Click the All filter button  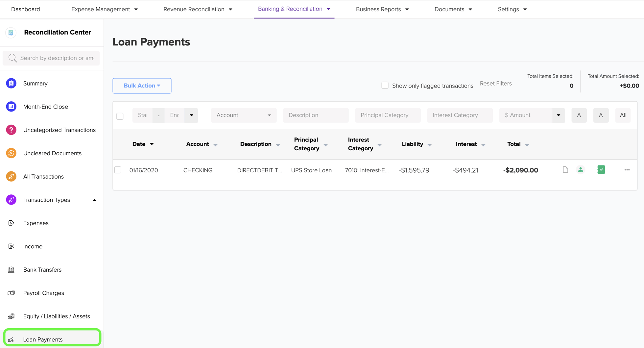[623, 115]
